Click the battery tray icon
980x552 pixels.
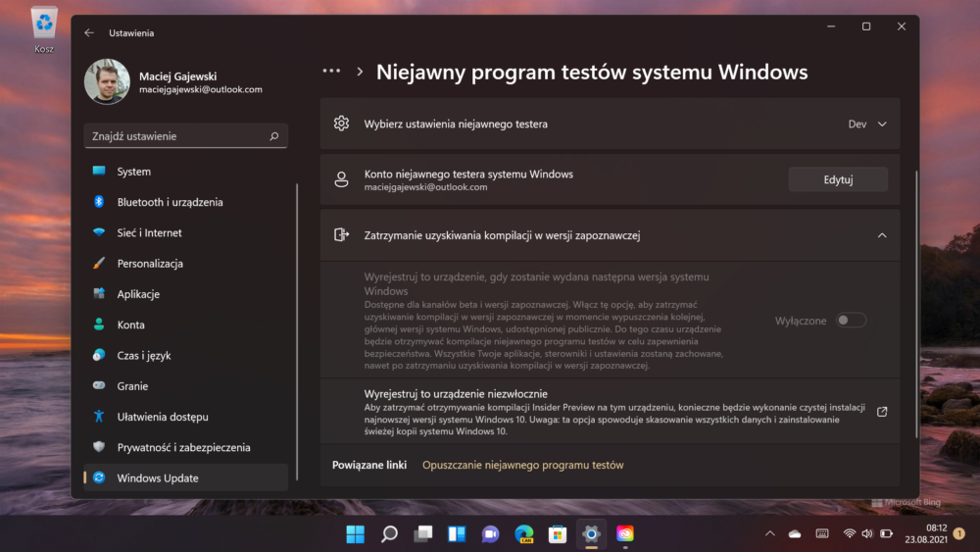click(886, 534)
